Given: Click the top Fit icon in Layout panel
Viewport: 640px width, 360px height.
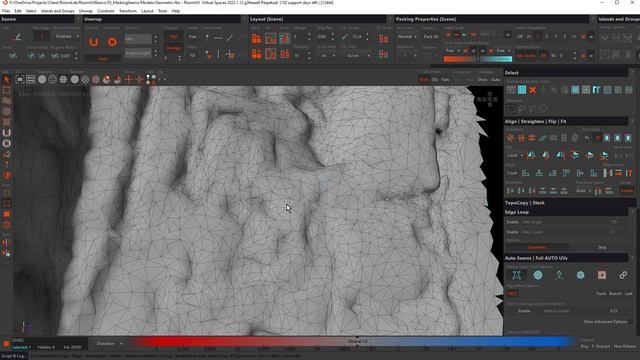Looking at the screenshot, I should click(271, 38).
